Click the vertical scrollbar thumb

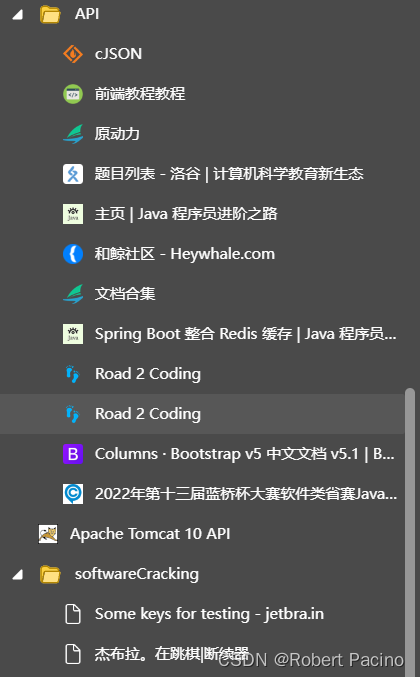[410, 531]
